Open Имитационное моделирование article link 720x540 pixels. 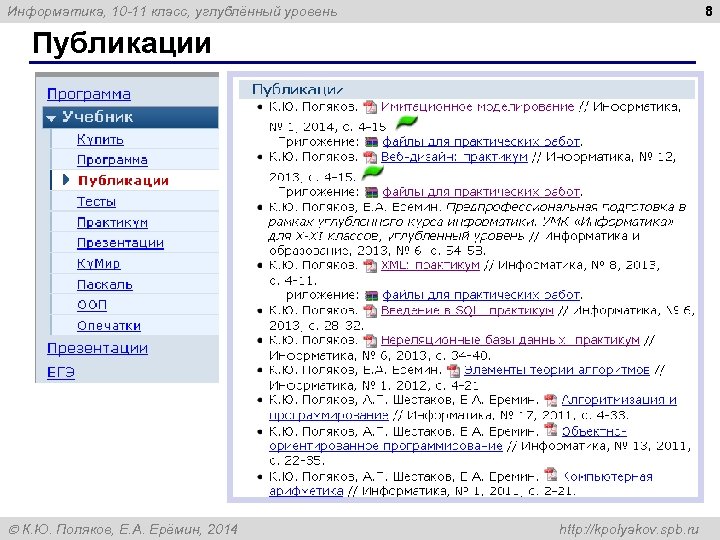[478, 107]
